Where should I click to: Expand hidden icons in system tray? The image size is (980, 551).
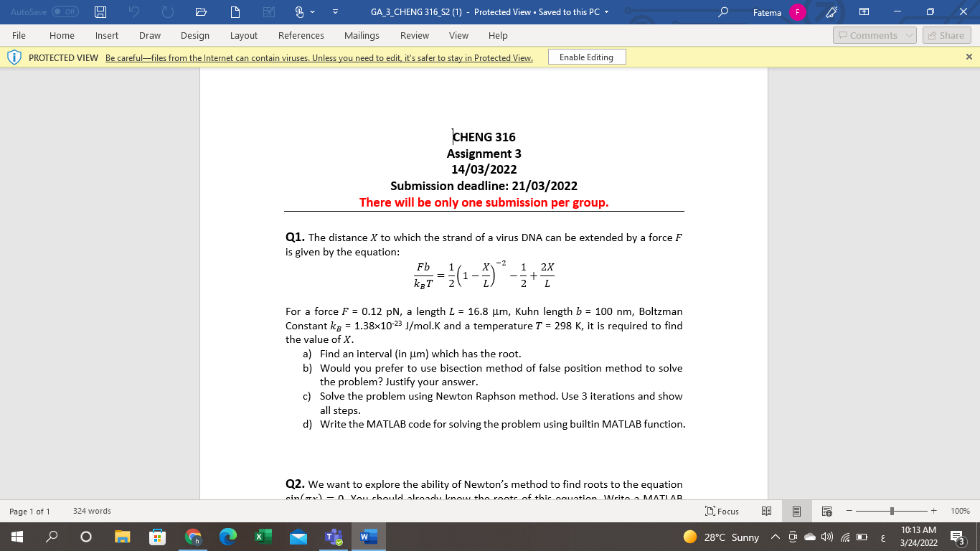[776, 537]
